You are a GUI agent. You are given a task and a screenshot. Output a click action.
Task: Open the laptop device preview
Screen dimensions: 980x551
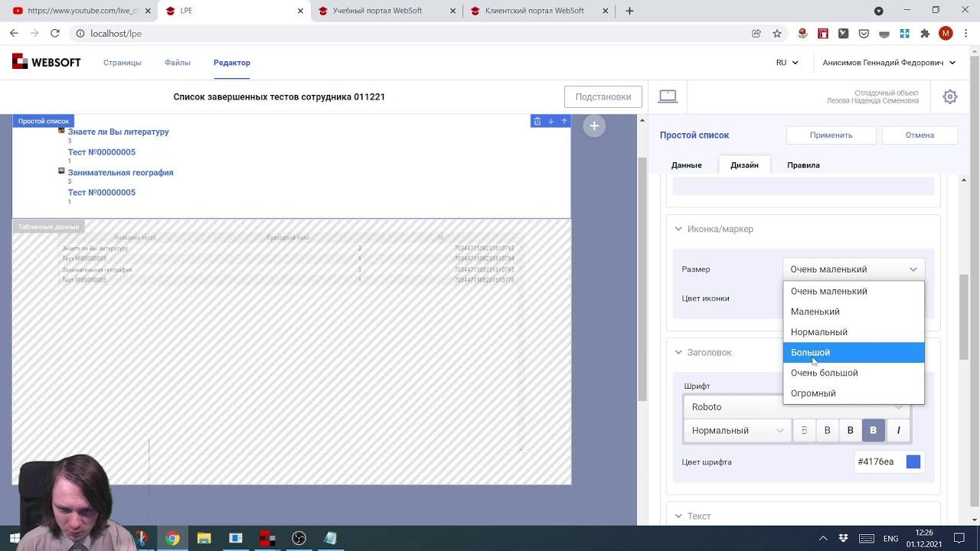[668, 96]
